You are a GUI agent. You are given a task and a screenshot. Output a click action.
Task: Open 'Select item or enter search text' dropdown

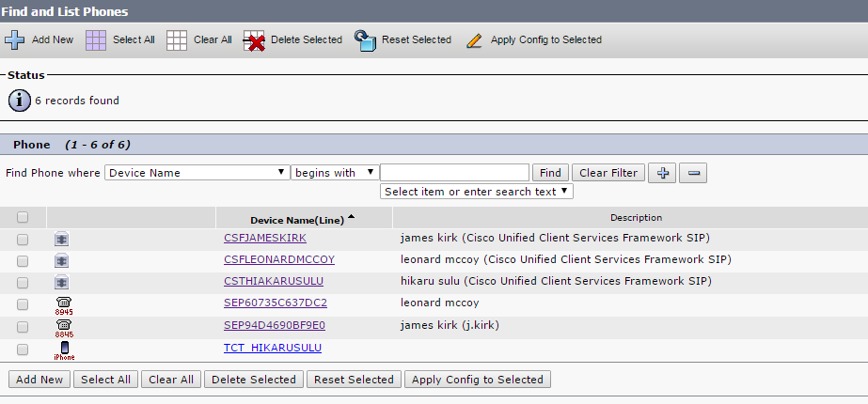coord(477,192)
